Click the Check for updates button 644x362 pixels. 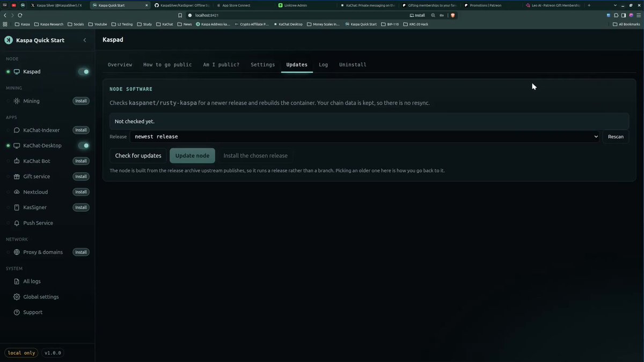click(138, 156)
